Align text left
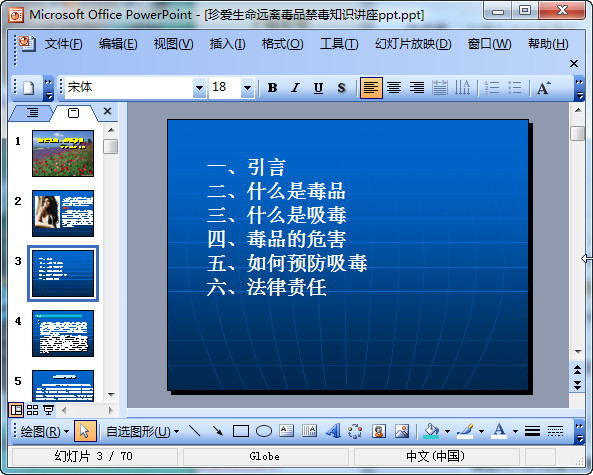 tap(371, 88)
